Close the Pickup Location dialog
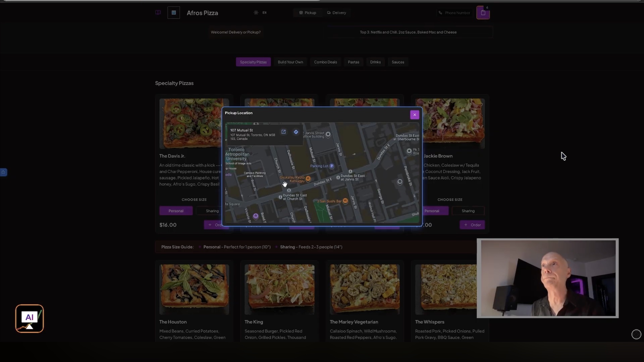644x362 pixels. tap(415, 115)
